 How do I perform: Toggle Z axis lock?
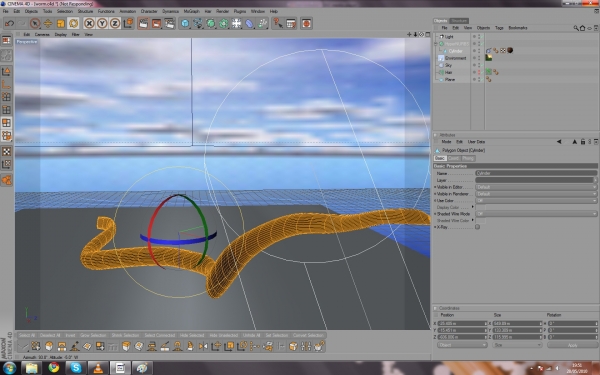(x=115, y=23)
